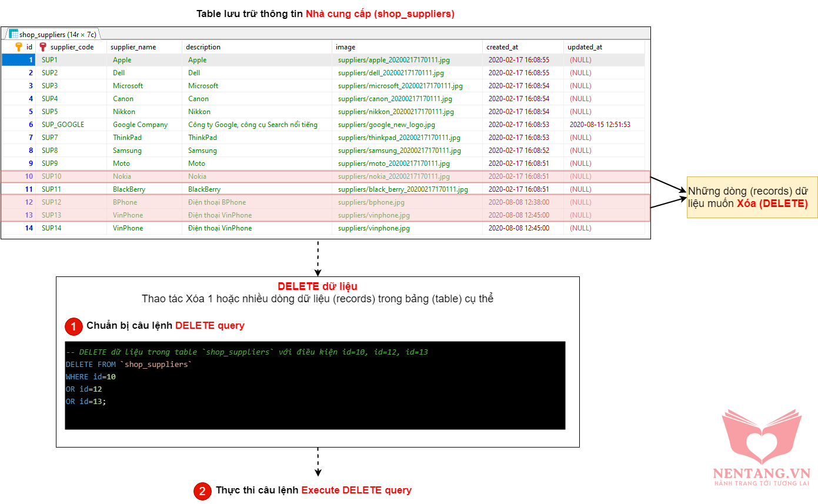Click the red circle numbered 2
This screenshot has width=818, height=504.
pyautogui.click(x=202, y=491)
